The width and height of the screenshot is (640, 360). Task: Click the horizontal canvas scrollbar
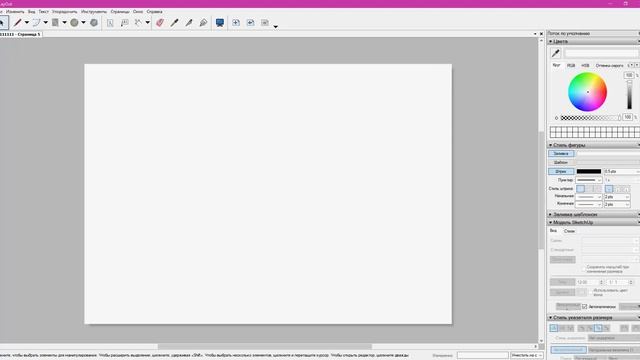(x=264, y=347)
